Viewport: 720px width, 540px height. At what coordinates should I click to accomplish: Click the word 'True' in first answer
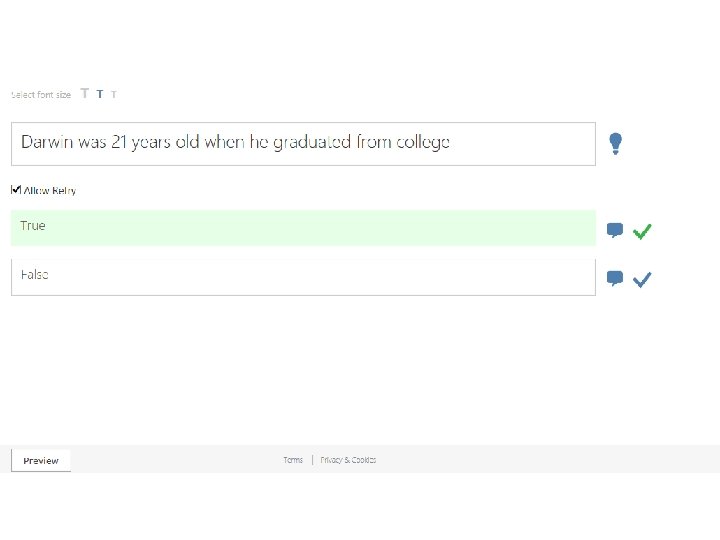point(33,226)
